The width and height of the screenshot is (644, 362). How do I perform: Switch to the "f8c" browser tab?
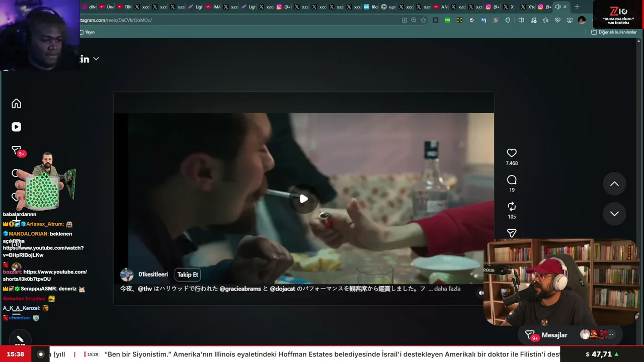(x=370, y=7)
